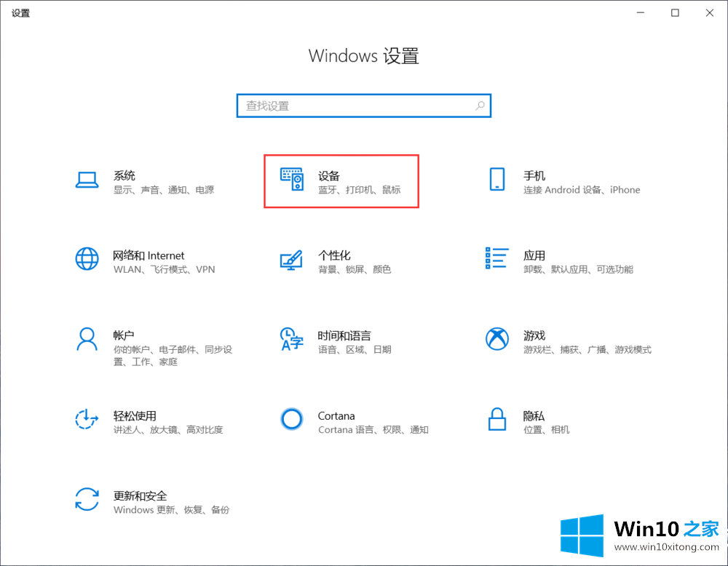Open the 个性化 category title

[334, 255]
